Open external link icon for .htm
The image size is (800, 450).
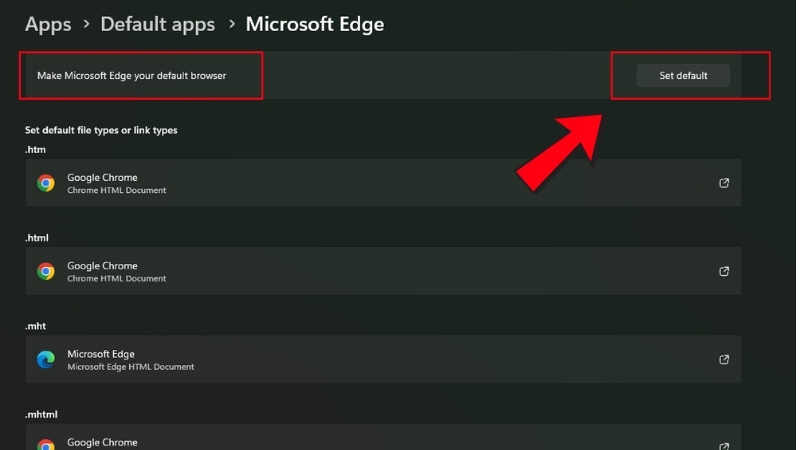[724, 183]
